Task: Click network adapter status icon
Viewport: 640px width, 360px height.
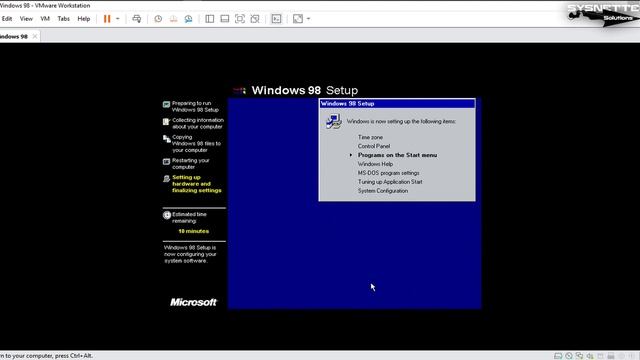Action: (579, 356)
